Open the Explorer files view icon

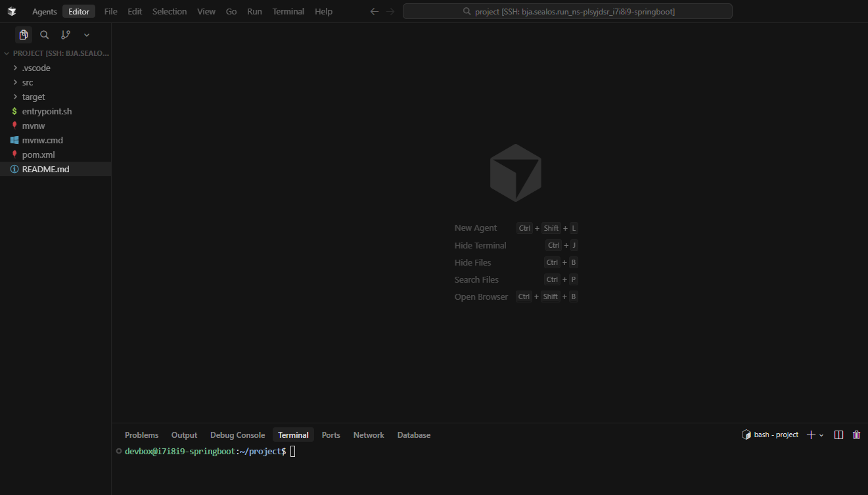tap(24, 35)
